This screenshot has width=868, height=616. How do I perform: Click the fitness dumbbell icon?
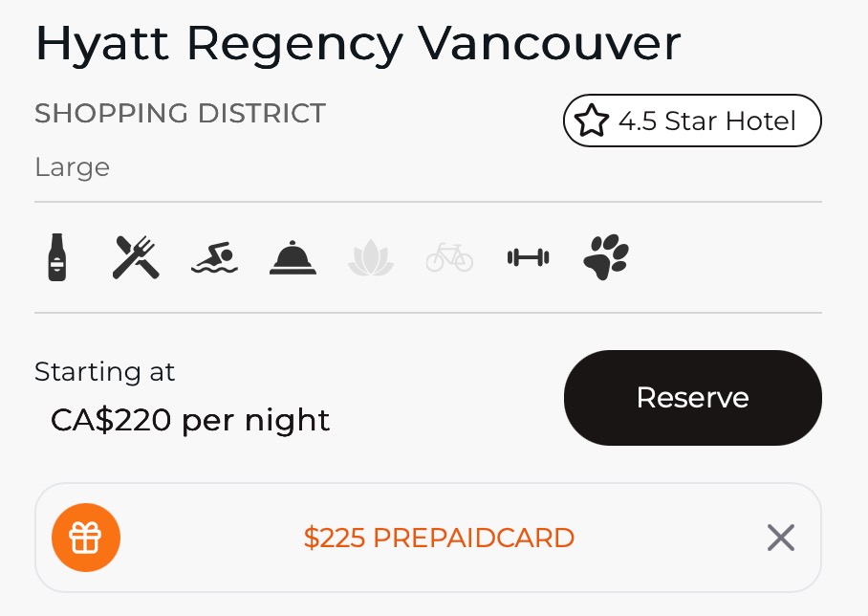pyautogui.click(x=528, y=257)
